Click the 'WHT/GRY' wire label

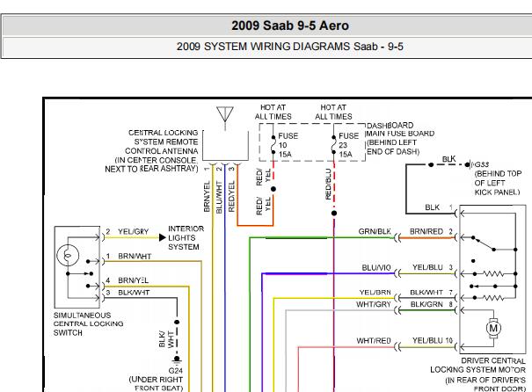coord(374,304)
